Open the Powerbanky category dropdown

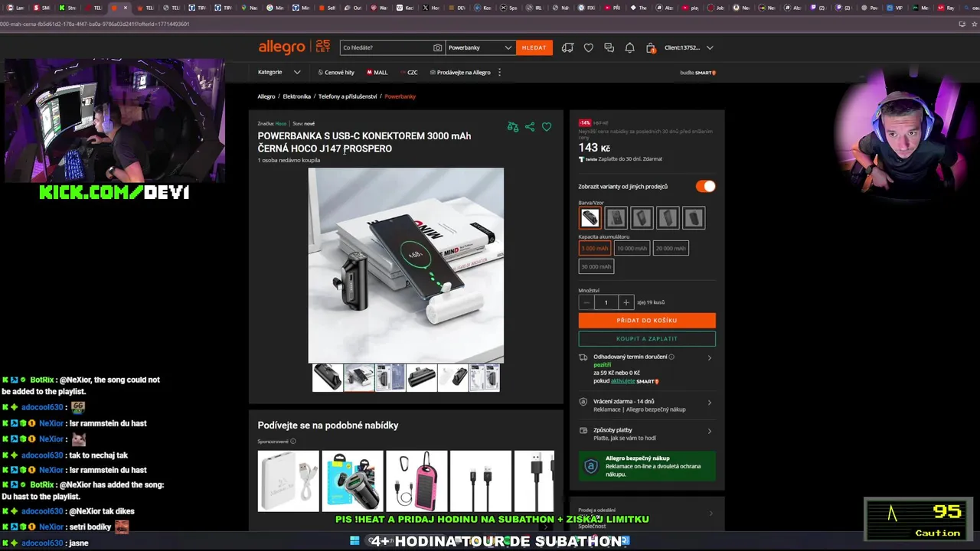(x=480, y=47)
